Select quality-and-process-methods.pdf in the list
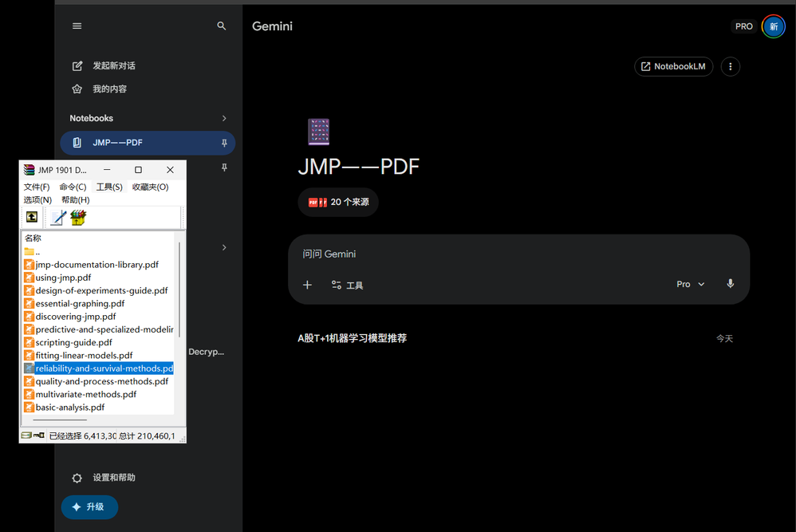796x532 pixels. [97, 381]
